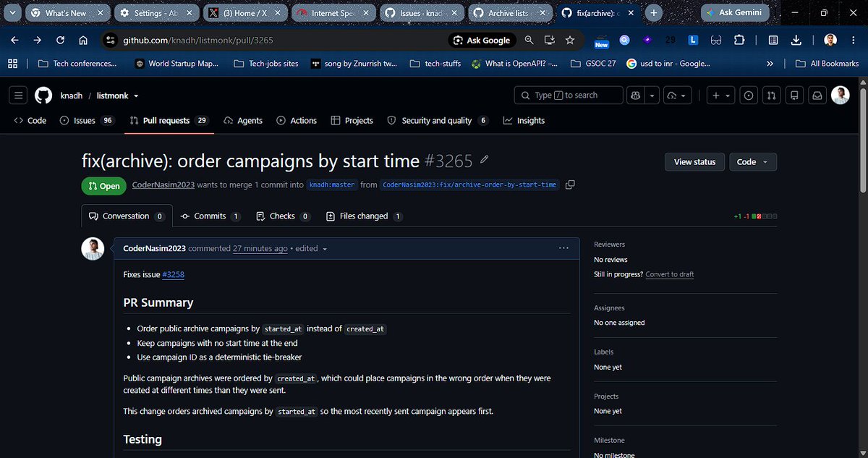868x458 pixels.
Task: Open GitHub Copilot chat icon
Action: click(636, 96)
